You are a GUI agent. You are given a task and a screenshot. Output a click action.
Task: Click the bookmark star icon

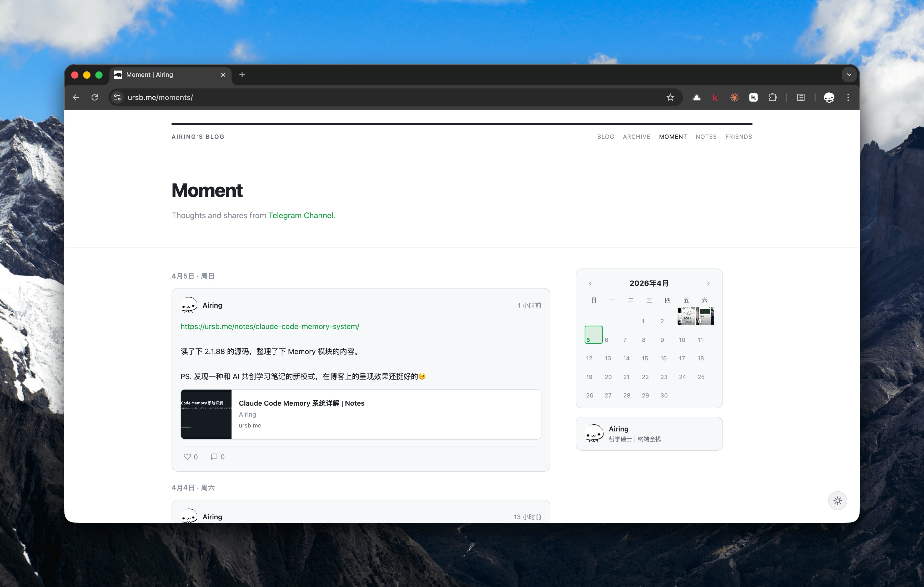pyautogui.click(x=670, y=97)
